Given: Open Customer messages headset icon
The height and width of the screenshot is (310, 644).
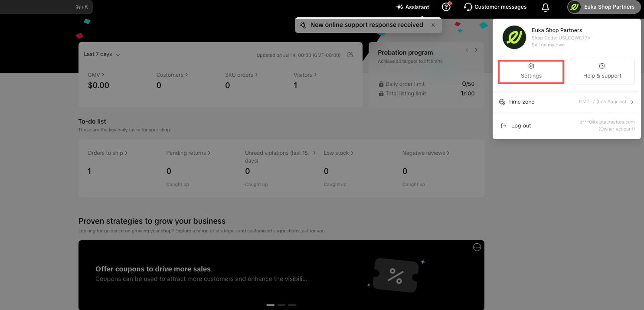Looking at the screenshot, I should point(468,7).
